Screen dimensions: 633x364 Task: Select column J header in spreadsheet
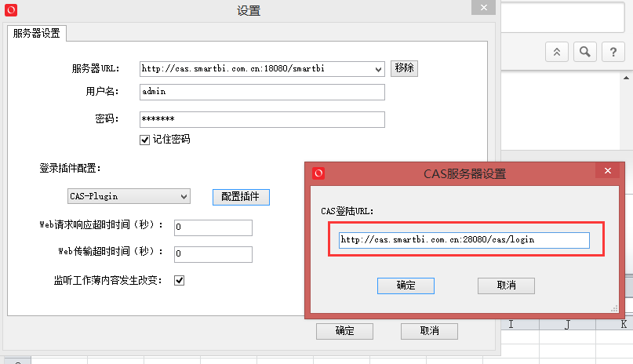(568, 324)
